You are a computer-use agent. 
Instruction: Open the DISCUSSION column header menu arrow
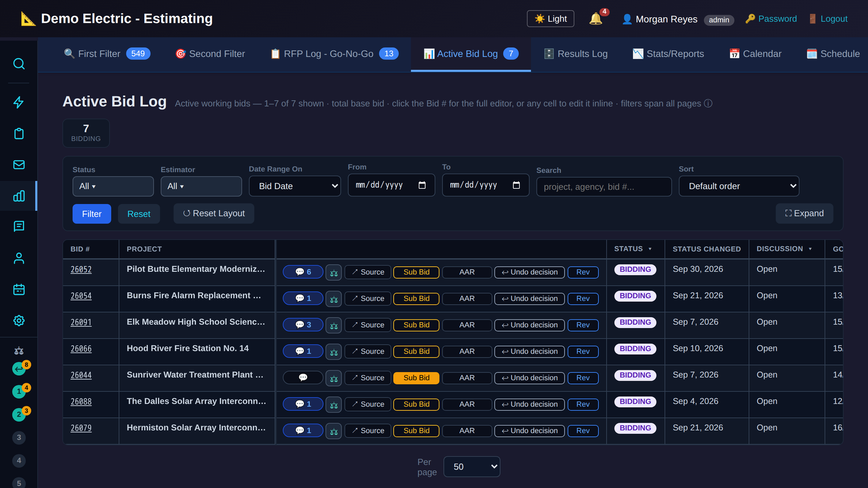pos(810,249)
